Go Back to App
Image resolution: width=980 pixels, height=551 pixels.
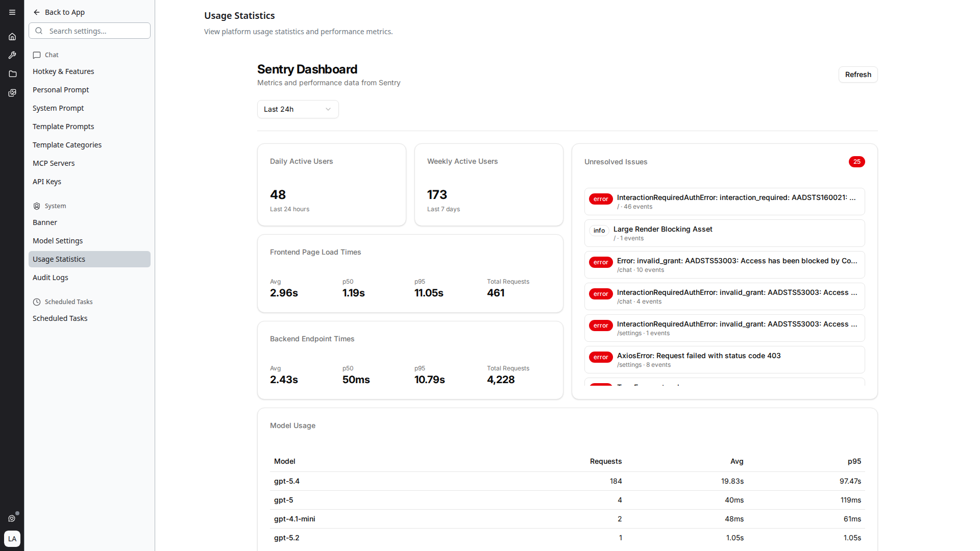pyautogui.click(x=59, y=12)
